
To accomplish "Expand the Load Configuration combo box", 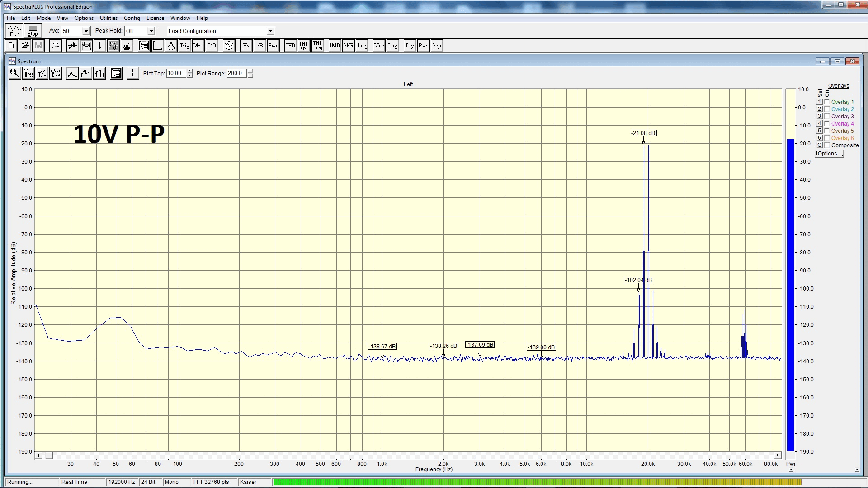I will (x=270, y=31).
